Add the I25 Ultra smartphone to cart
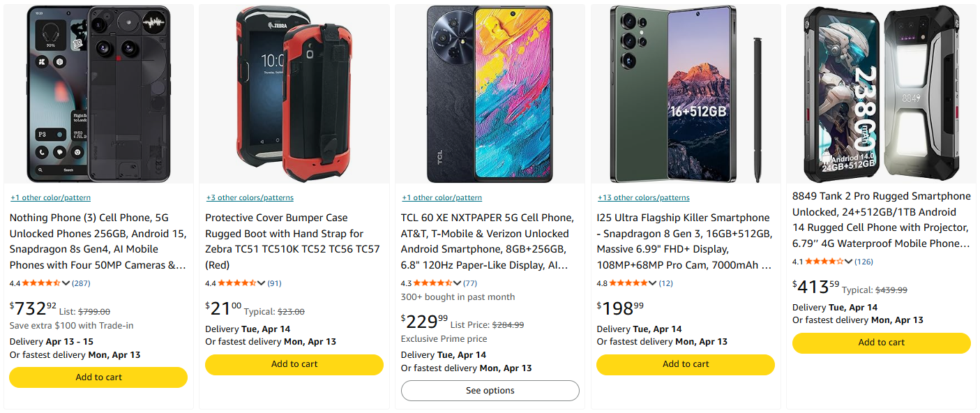The height and width of the screenshot is (413, 980). [686, 364]
